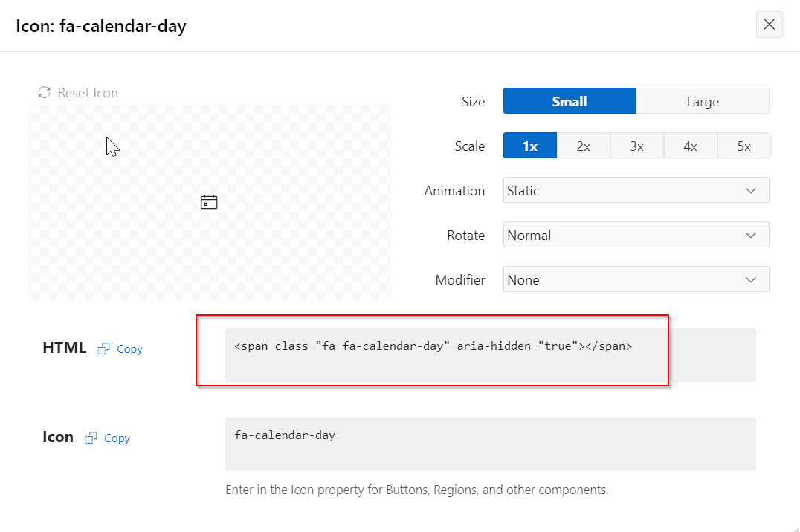Set scale to 2x
The height and width of the screenshot is (532, 800).
(583, 146)
